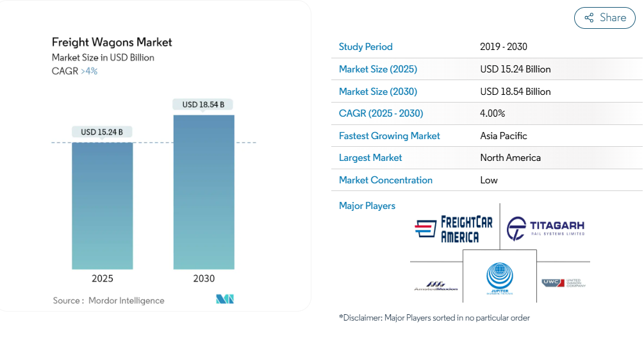Click the Major Players heading
This screenshot has width=644, height=343.
[367, 206]
